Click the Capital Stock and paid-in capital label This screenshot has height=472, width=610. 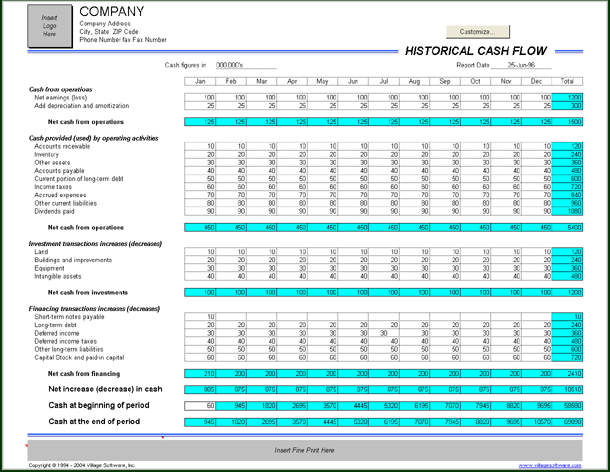(79, 358)
